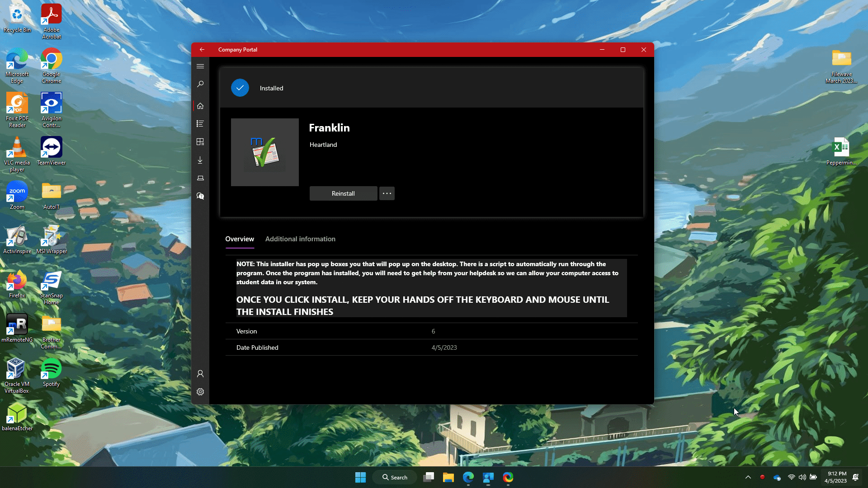
Task: Open the notifications bell icon
Action: (856, 477)
